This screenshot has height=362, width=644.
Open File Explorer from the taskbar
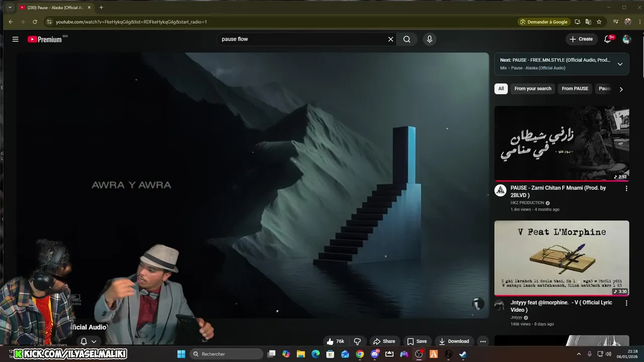(x=300, y=354)
